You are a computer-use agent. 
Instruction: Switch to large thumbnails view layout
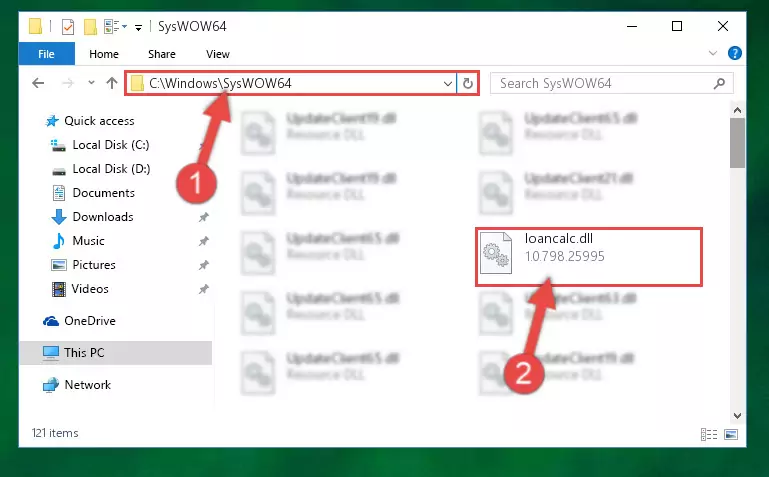pyautogui.click(x=731, y=434)
